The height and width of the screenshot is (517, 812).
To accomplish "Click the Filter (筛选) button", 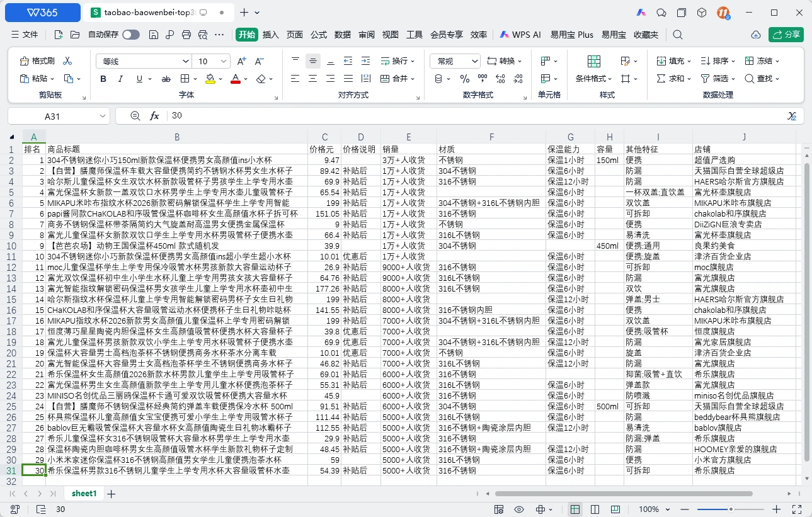I will click(x=718, y=79).
